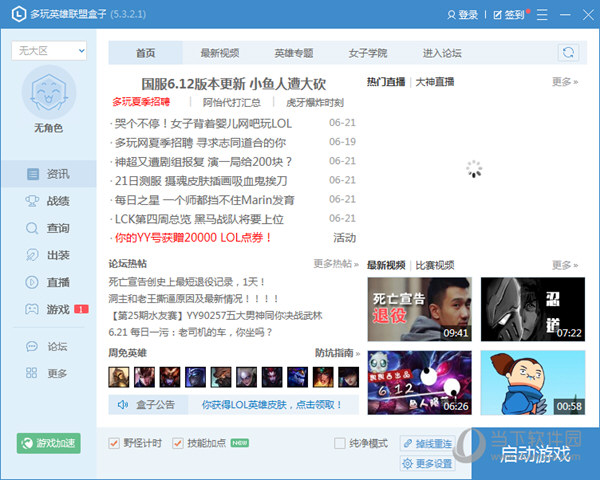The image size is (600, 480).
Task: Expand 更多 beside 最新视频
Action: [565, 265]
